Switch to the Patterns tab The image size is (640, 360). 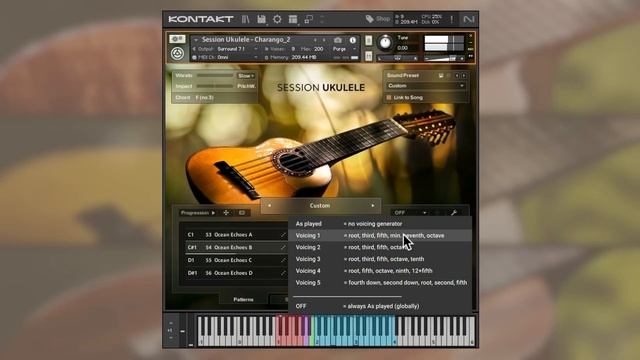pos(243,300)
